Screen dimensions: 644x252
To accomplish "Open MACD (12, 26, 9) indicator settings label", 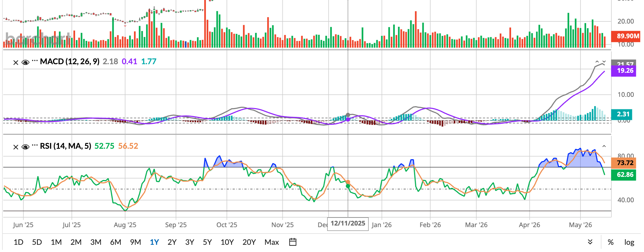I will click(x=70, y=62).
